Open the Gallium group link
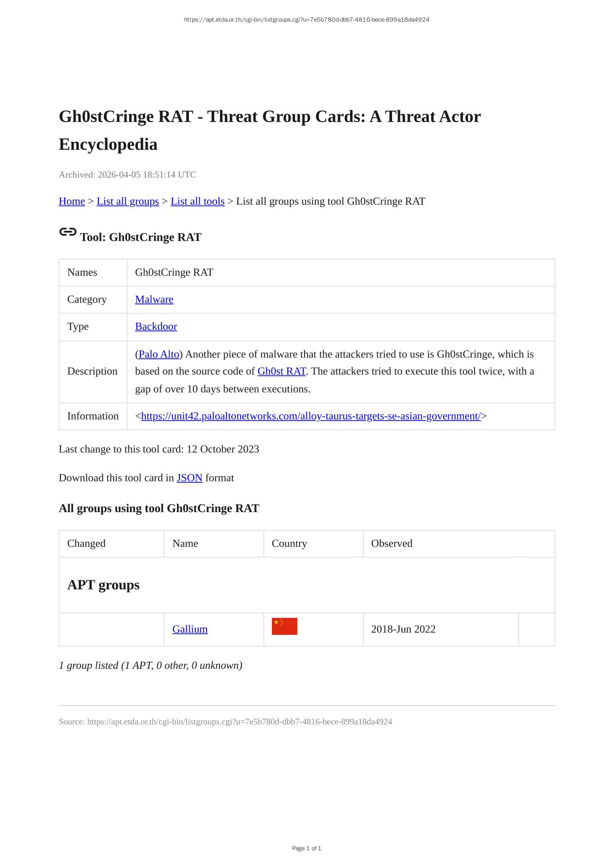Screen dimensions: 614x868 coord(190,629)
